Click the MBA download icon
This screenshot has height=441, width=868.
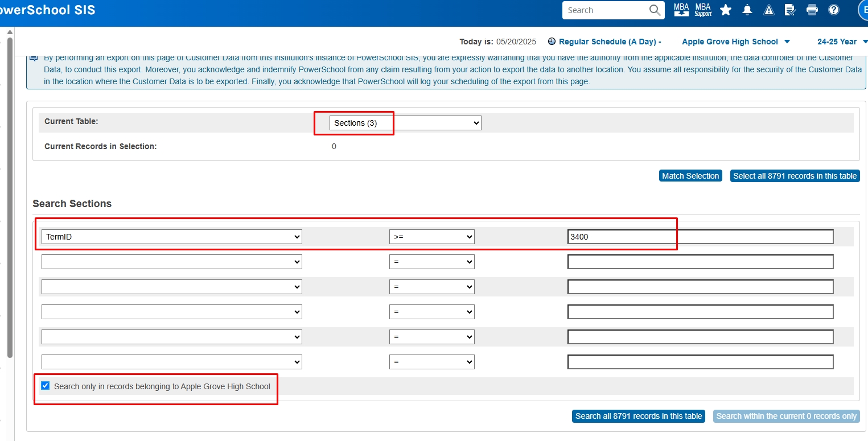click(x=681, y=10)
